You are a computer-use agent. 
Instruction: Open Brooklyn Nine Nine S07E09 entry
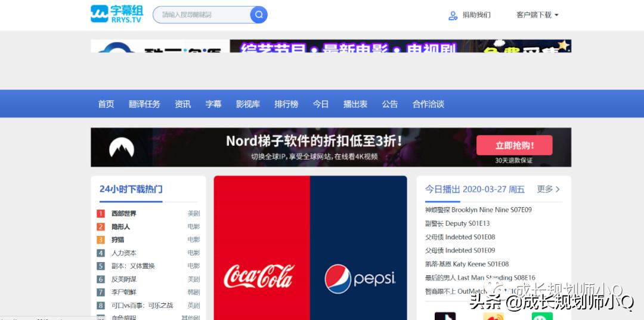pos(478,210)
